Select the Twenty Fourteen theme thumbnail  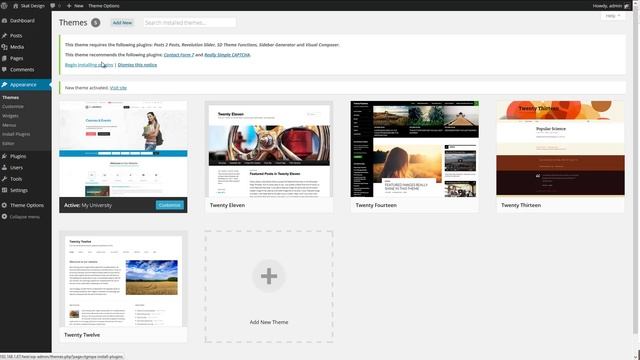[415, 149]
